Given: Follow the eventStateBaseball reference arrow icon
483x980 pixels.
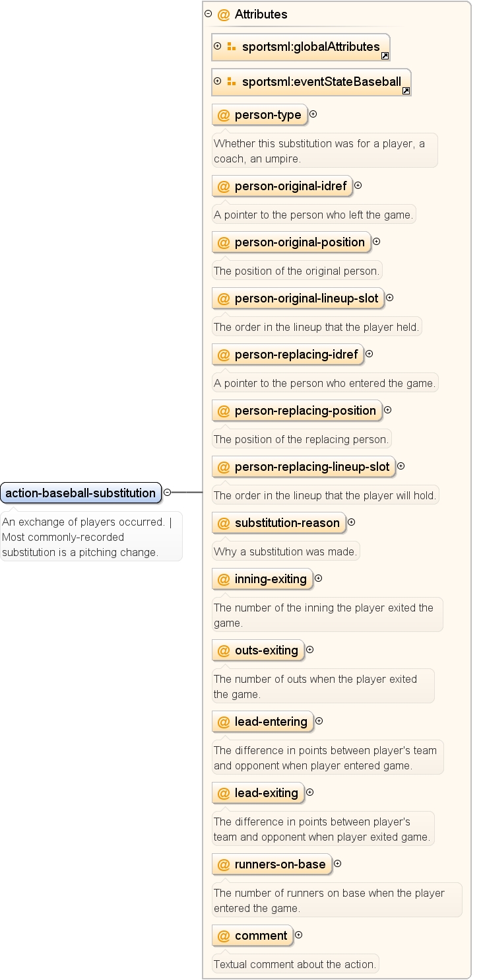Looking at the screenshot, I should (x=406, y=91).
